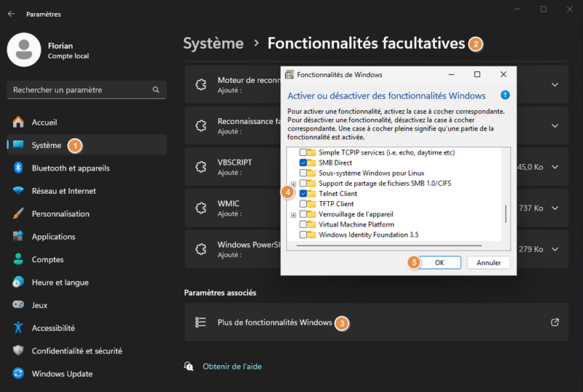The height and width of the screenshot is (392, 583).
Task: Click the Bluetooth et appareils icon
Action: click(18, 168)
